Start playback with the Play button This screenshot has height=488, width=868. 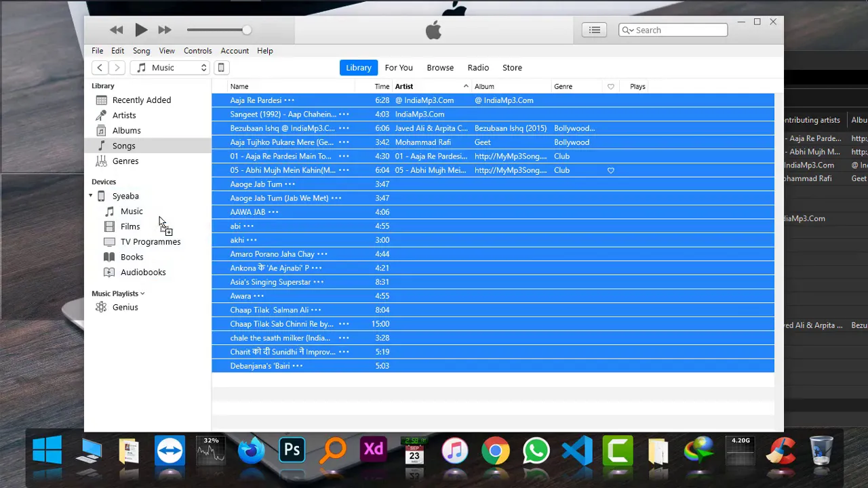[140, 30]
